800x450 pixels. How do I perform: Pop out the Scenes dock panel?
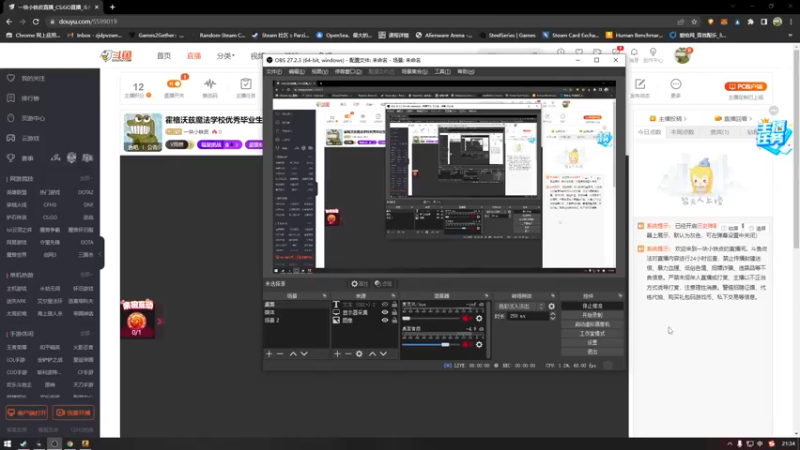coord(324,296)
